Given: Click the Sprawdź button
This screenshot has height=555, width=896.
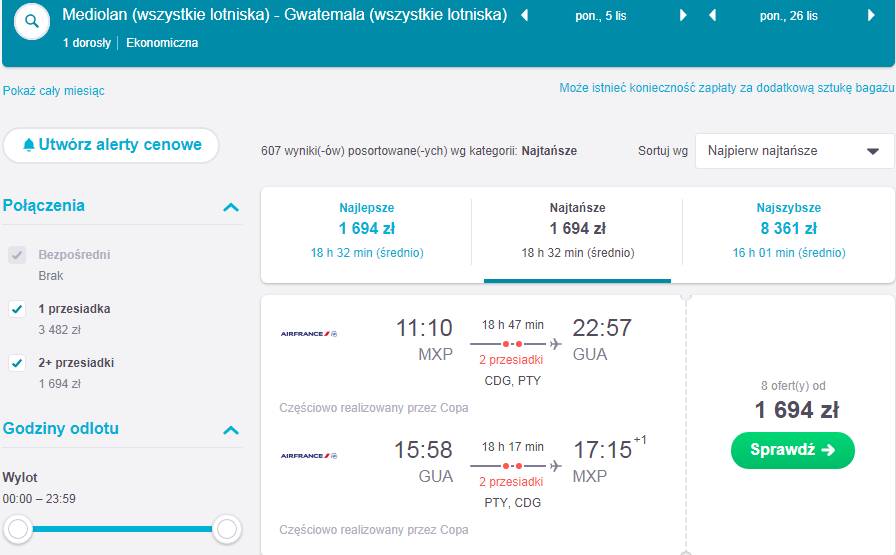Looking at the screenshot, I should click(x=793, y=450).
